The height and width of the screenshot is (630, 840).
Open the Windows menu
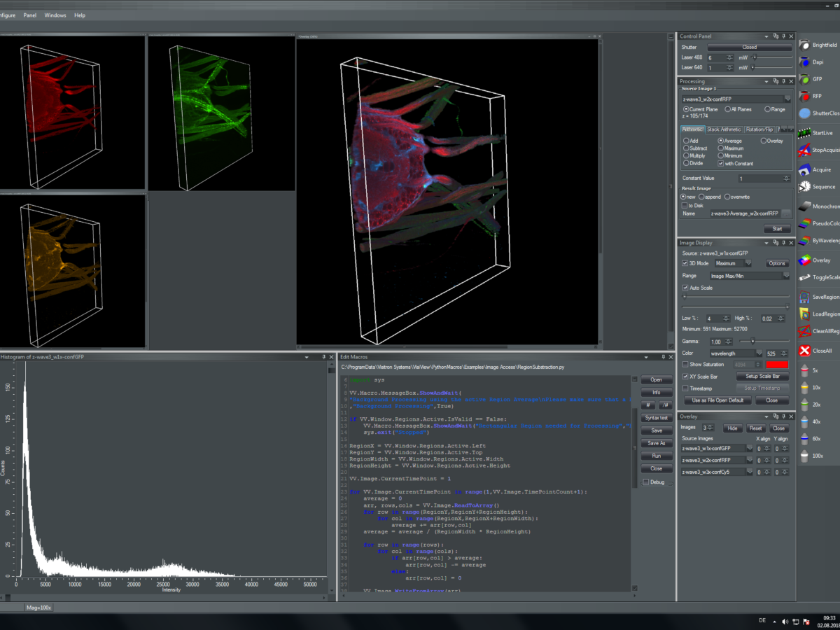click(55, 15)
